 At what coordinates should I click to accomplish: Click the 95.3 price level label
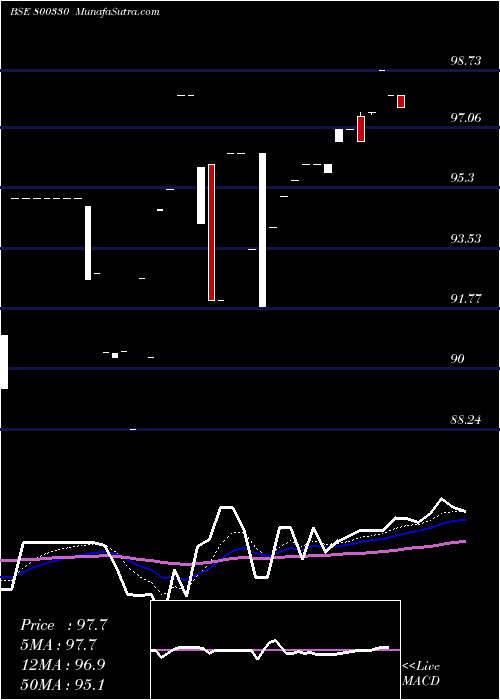coord(462,178)
